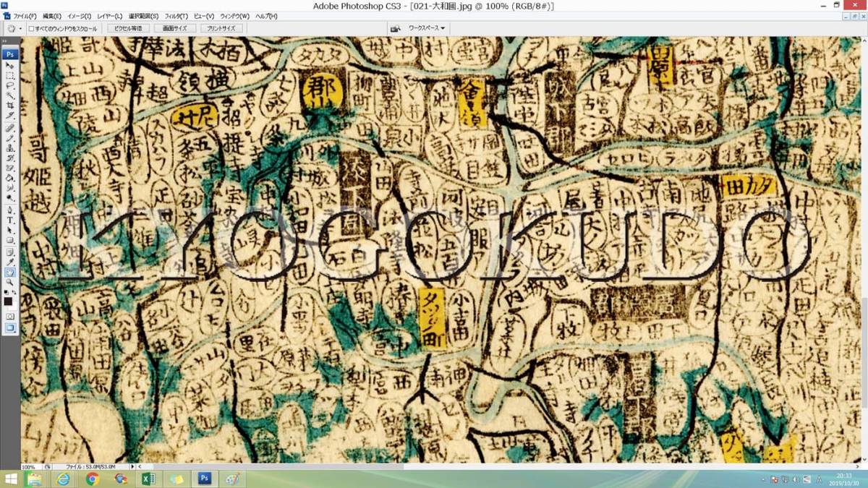Screen dimensions: 868x488
Task: Select the Hand tool in toolbox
Action: pos(10,272)
